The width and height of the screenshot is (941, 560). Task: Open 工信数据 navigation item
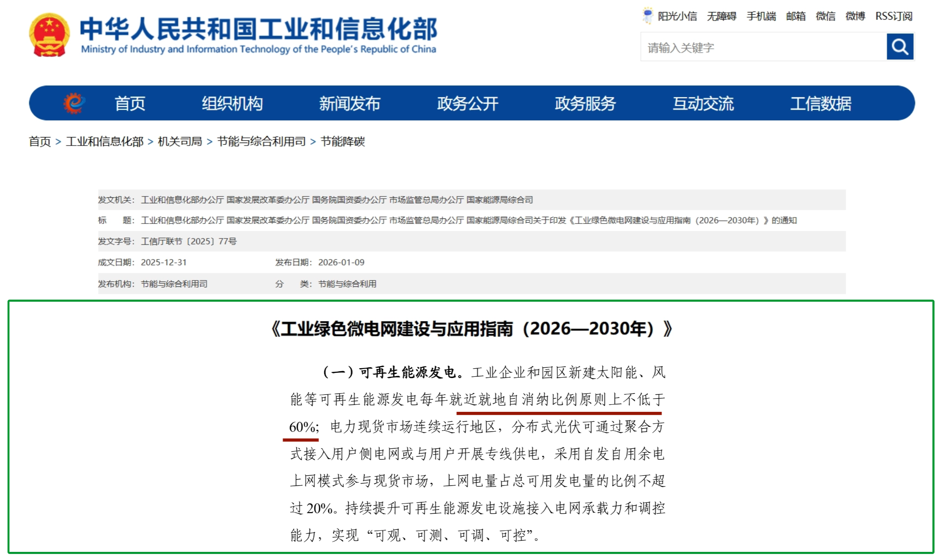[x=820, y=104]
